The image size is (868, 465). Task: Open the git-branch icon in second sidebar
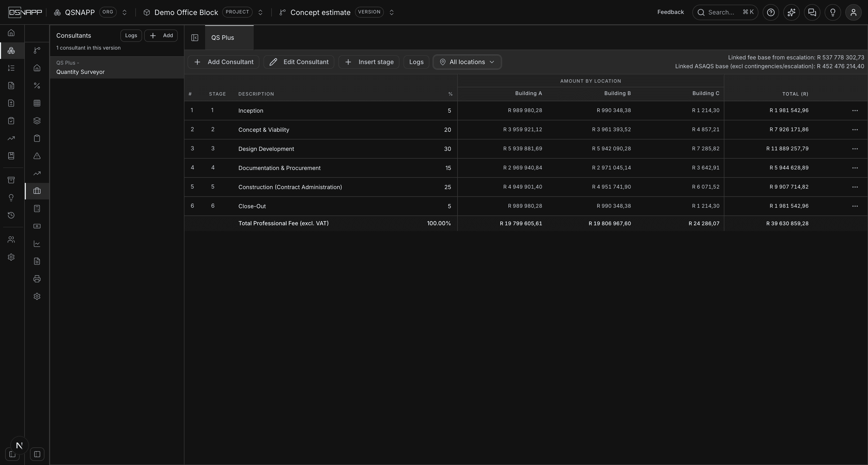37,51
